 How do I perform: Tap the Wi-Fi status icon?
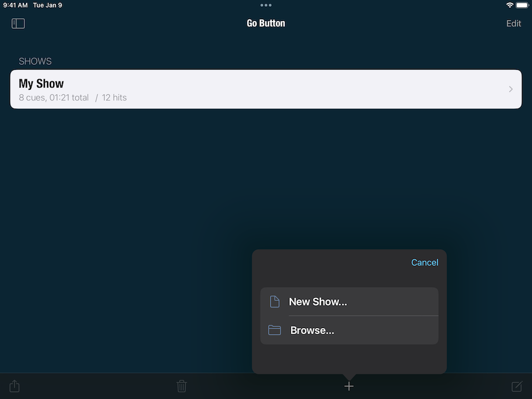click(509, 5)
